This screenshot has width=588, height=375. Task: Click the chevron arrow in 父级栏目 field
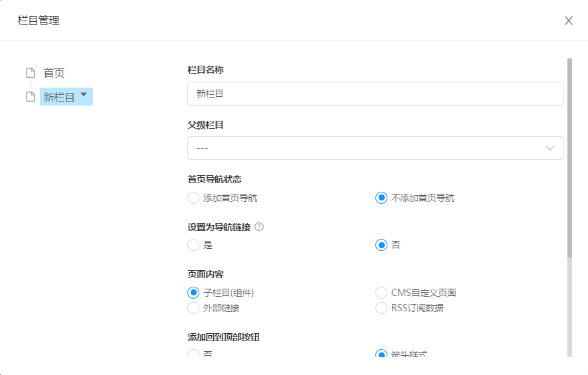pos(550,148)
